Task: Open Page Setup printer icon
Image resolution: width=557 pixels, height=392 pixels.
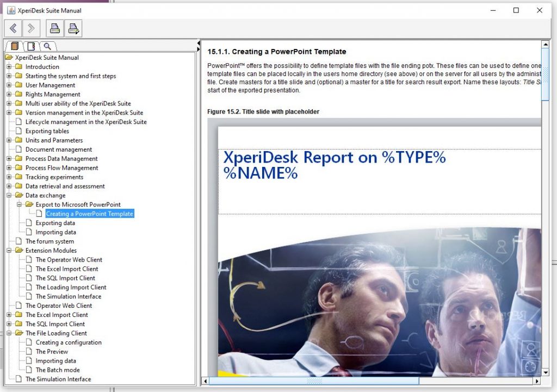Action: 73,28
